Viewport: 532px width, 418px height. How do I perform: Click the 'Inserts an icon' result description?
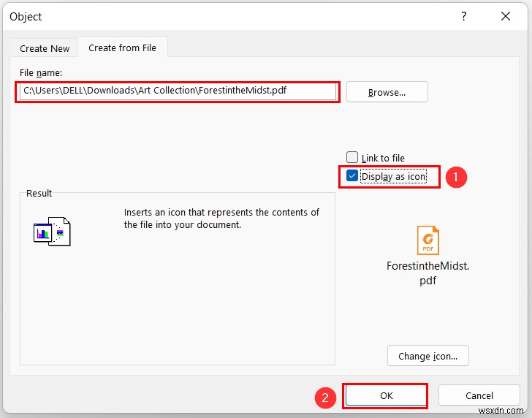click(221, 218)
